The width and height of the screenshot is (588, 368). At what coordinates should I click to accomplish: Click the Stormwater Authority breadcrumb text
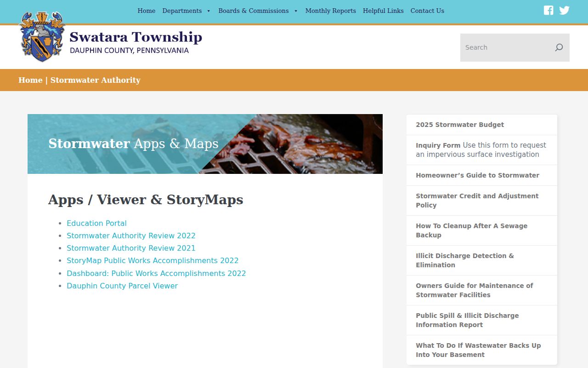pyautogui.click(x=95, y=80)
